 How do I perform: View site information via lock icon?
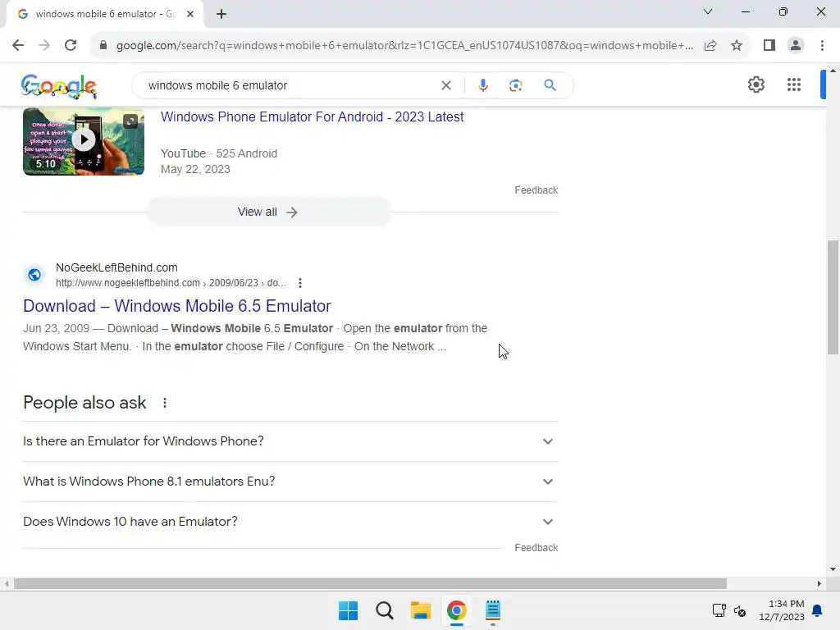(x=103, y=45)
